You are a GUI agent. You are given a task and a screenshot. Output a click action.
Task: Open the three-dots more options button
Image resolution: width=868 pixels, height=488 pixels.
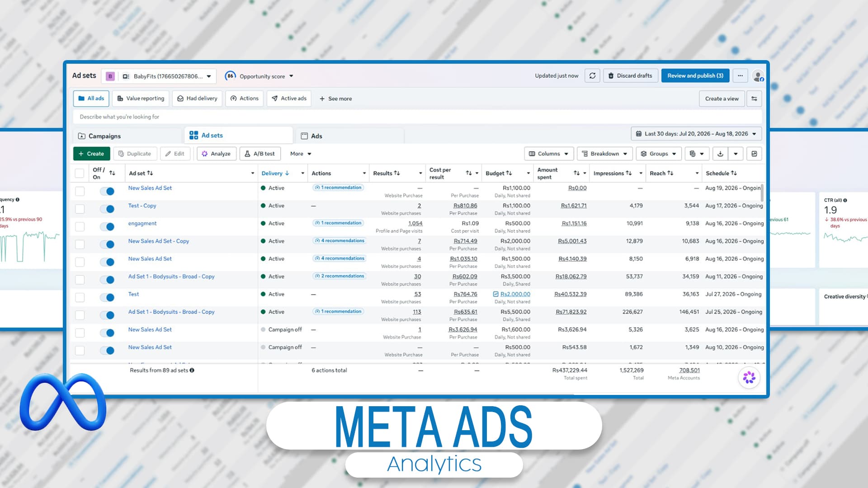(740, 76)
